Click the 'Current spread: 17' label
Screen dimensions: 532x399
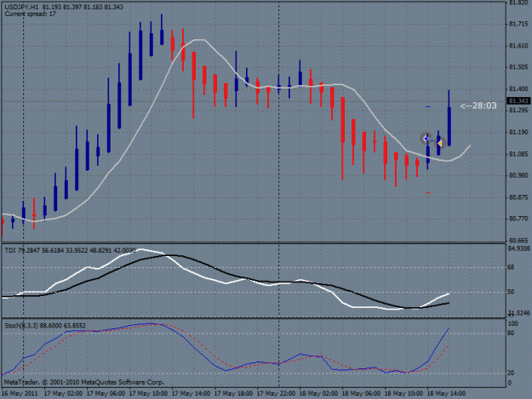coord(30,14)
